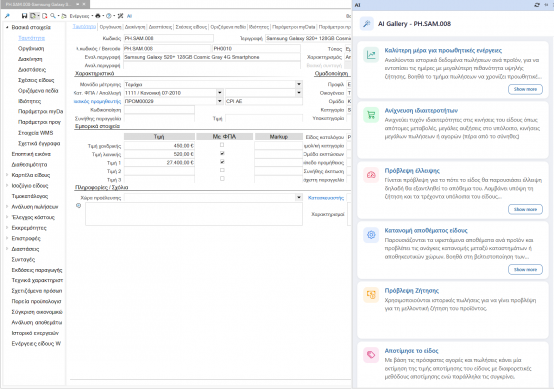Toggle the Με ΦΠΑ checkbox for Τιμή χονδρικής

pos(222,145)
